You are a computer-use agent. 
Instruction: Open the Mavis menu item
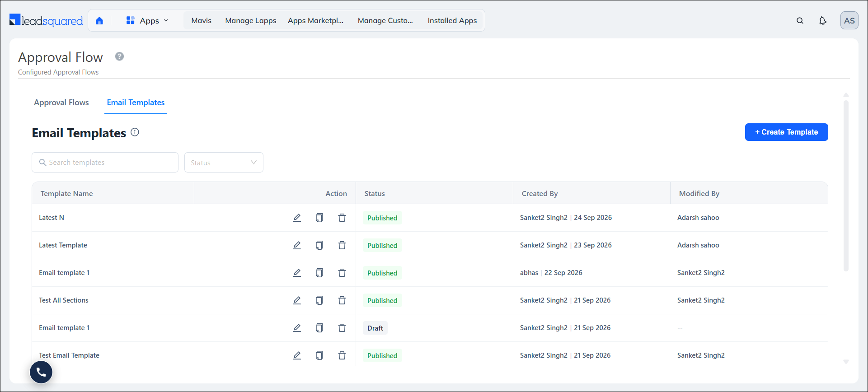(x=202, y=20)
